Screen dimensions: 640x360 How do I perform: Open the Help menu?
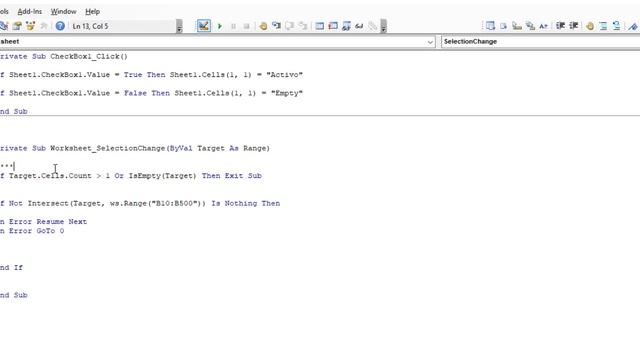(x=93, y=11)
